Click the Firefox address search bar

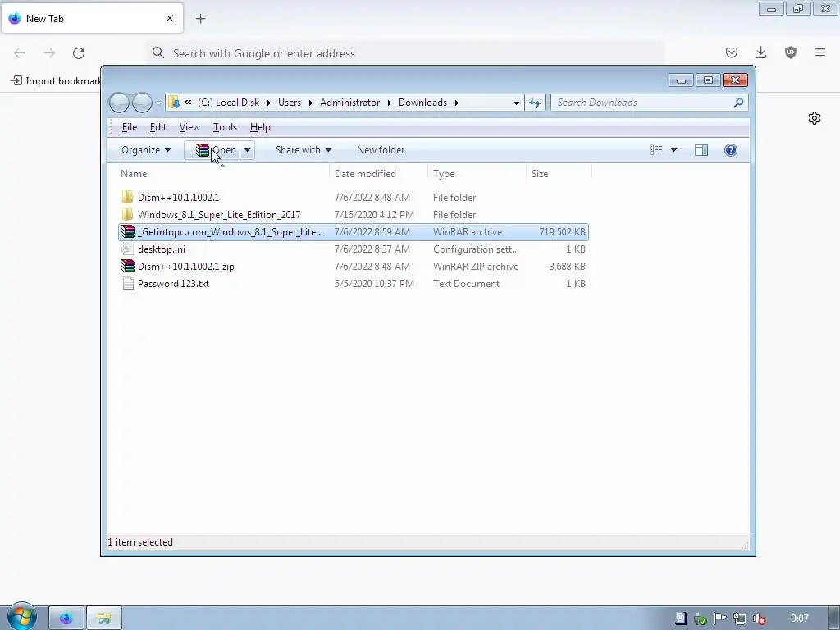[x=407, y=53]
